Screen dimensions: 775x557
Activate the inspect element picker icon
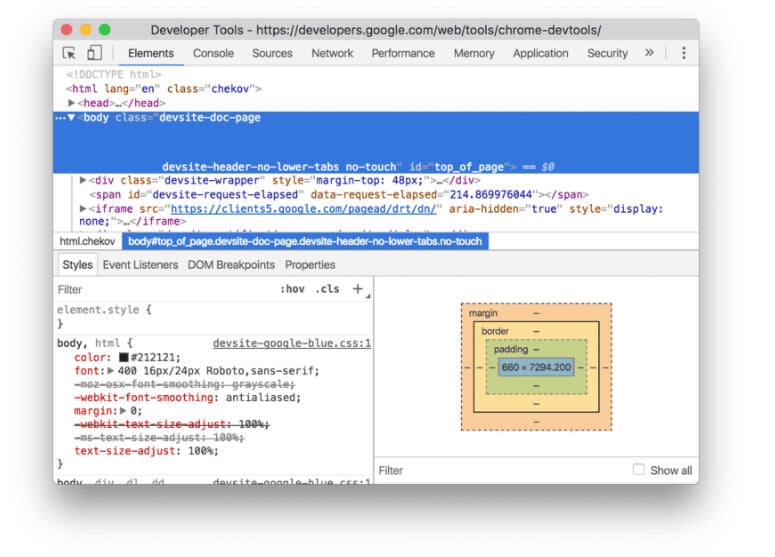[x=69, y=53]
